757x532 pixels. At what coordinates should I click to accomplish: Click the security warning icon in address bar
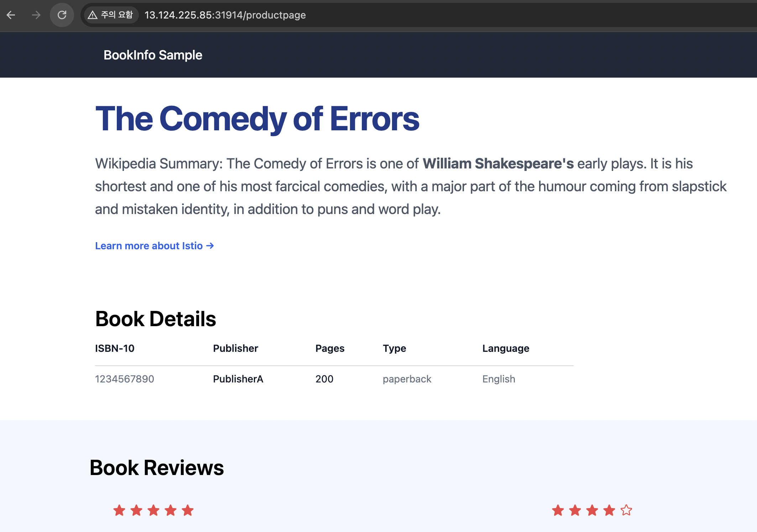93,15
